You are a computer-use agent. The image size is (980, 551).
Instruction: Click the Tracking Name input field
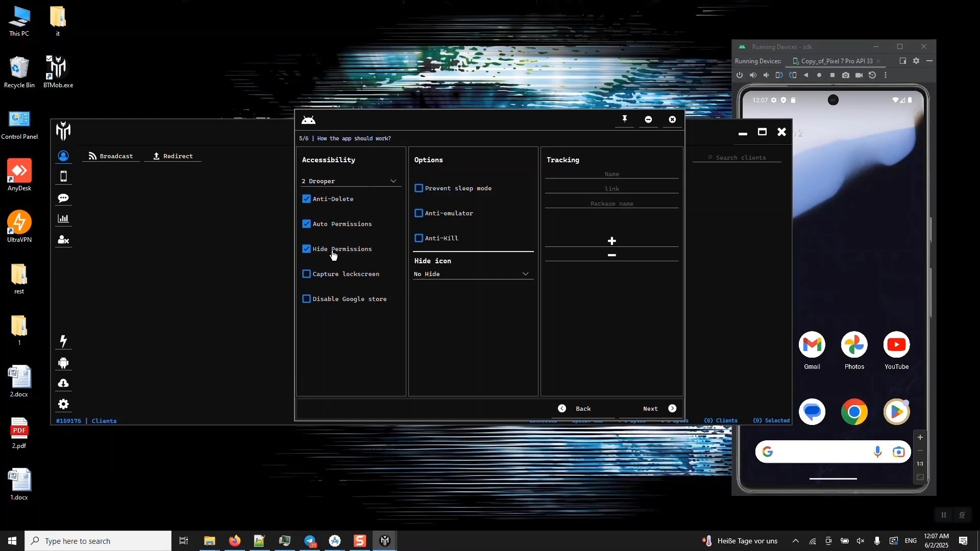click(x=612, y=174)
